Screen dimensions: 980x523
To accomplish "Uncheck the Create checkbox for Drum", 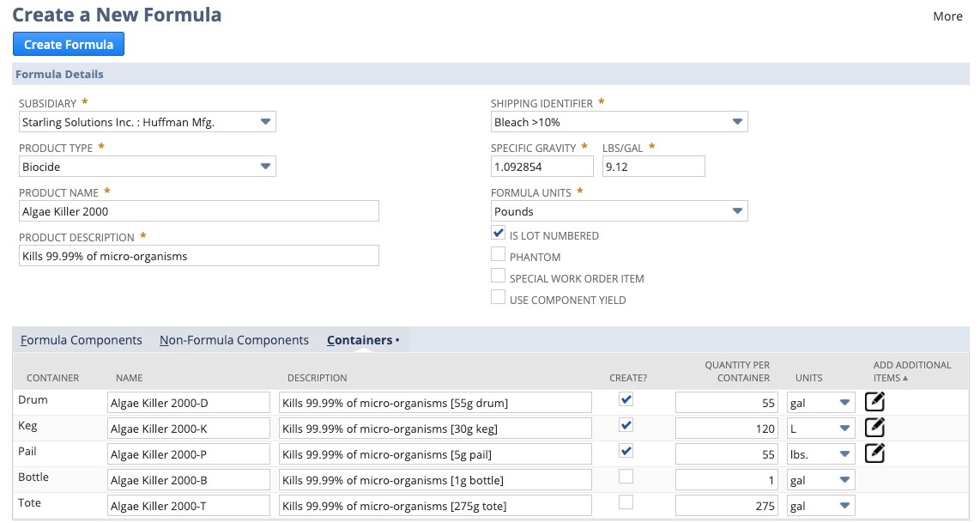I will pyautogui.click(x=626, y=399).
